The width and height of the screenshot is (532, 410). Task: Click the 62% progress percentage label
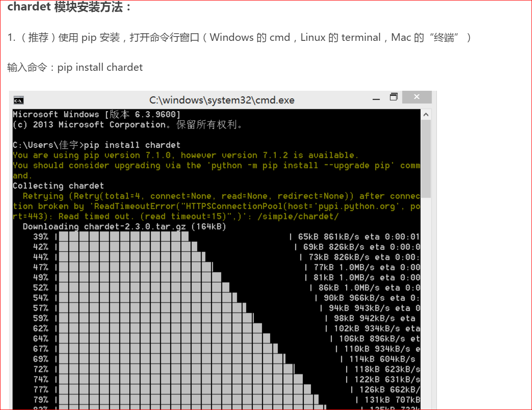(x=40, y=328)
